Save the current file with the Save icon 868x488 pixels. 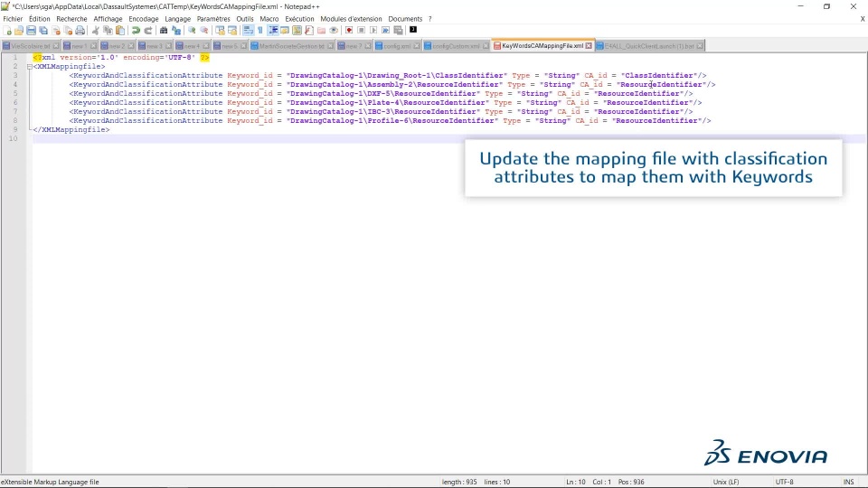(x=32, y=31)
